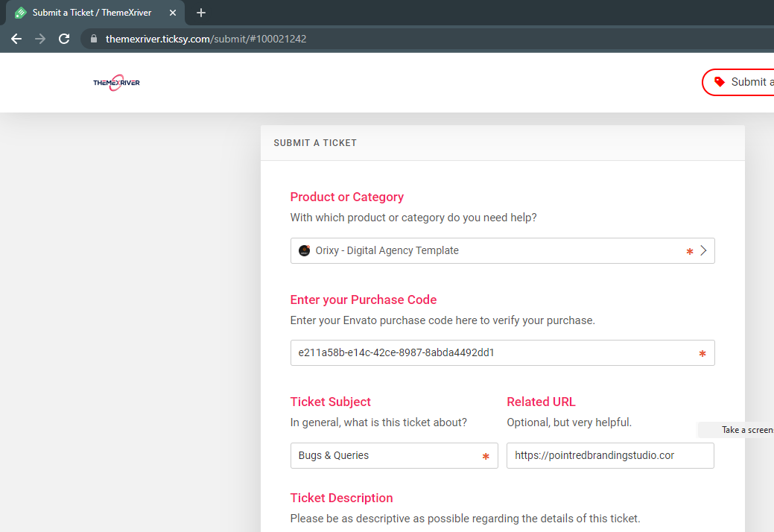Click 'Please be as descriptive as possible' text
774x532 pixels.
pyautogui.click(x=465, y=519)
